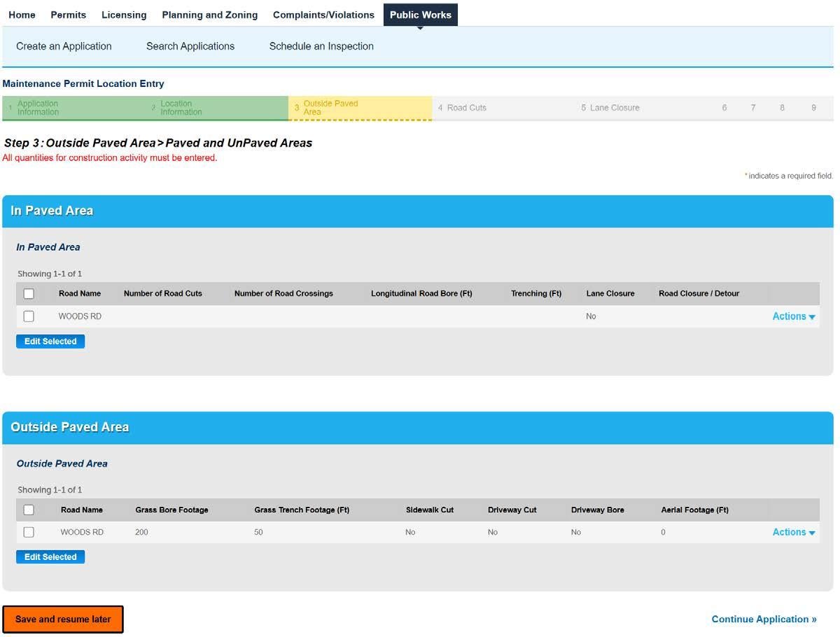Image resolution: width=840 pixels, height=637 pixels.
Task: Switch to the Permits tab
Action: [x=69, y=15]
